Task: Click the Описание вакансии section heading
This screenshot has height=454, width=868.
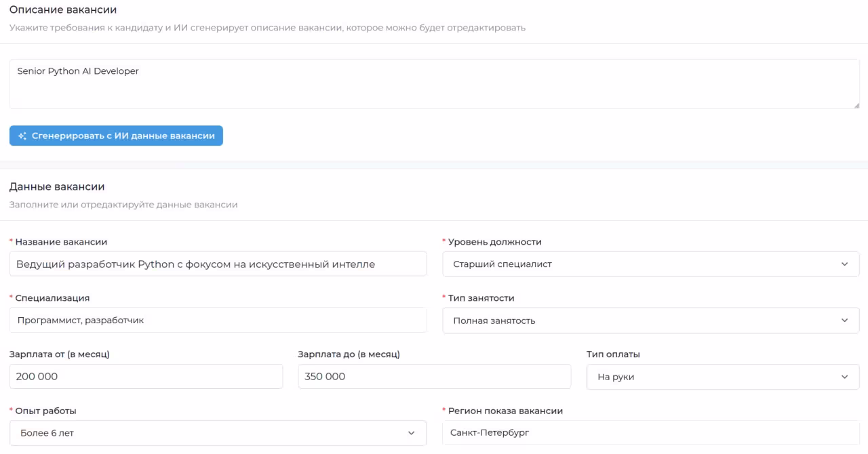Action: point(63,10)
